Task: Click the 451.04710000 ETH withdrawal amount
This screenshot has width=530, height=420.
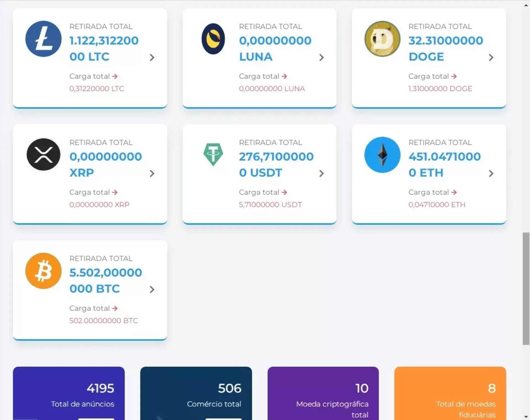Action: [444, 164]
